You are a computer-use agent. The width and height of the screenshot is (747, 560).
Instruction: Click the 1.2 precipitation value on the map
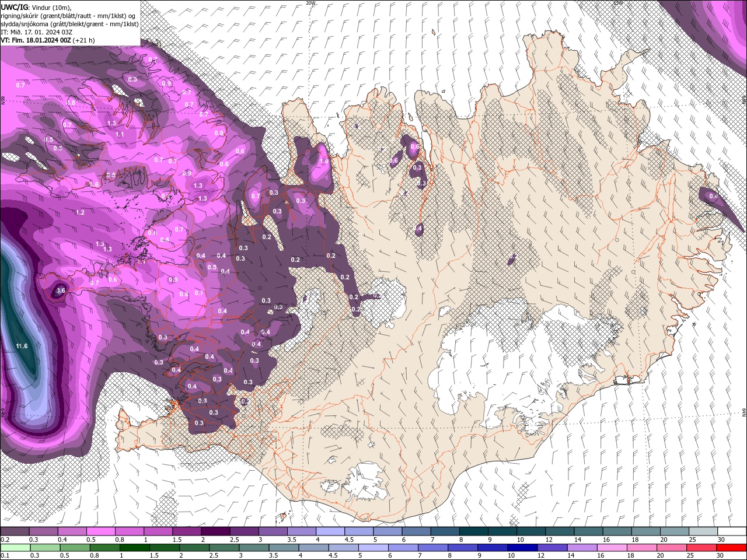click(81, 212)
